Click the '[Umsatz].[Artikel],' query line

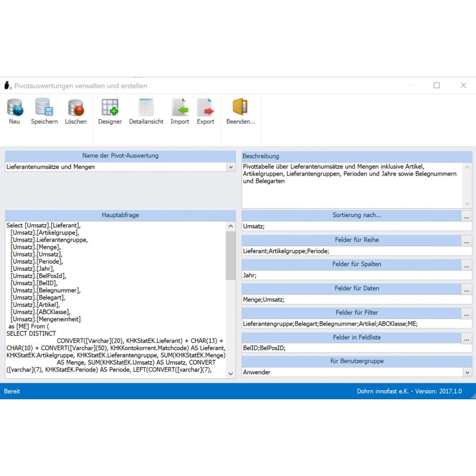click(35, 305)
